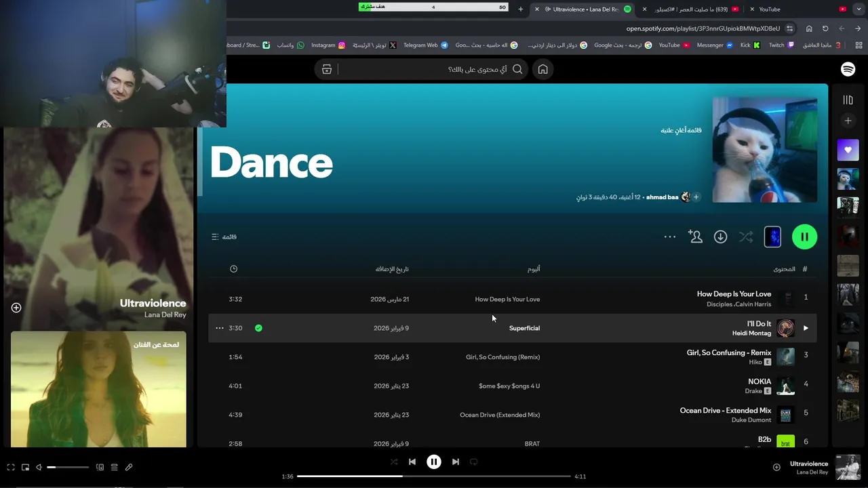Play I'll Do It track row arrow
This screenshot has height=488, width=868.
806,328
